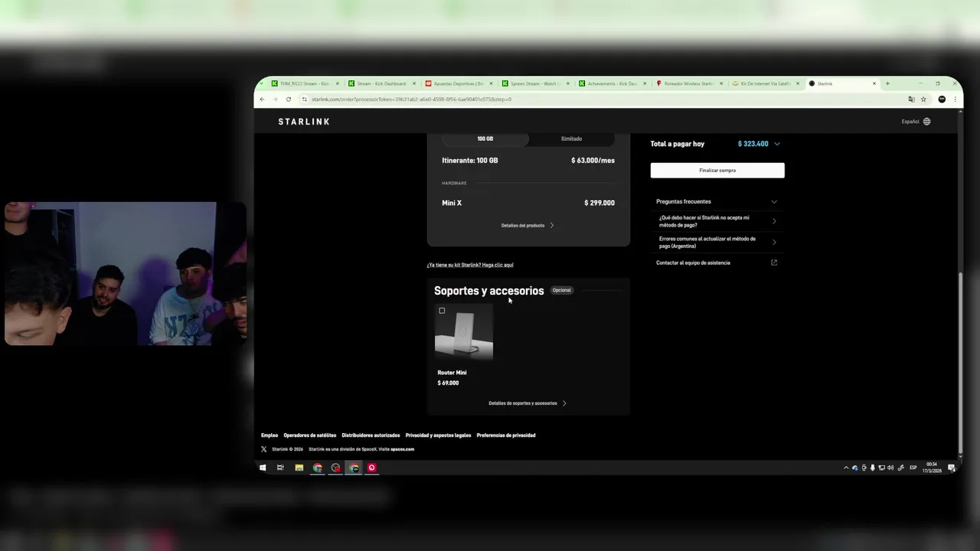980x551 pixels.
Task: Open Preferencias de privacidad link
Action: pyautogui.click(x=506, y=435)
